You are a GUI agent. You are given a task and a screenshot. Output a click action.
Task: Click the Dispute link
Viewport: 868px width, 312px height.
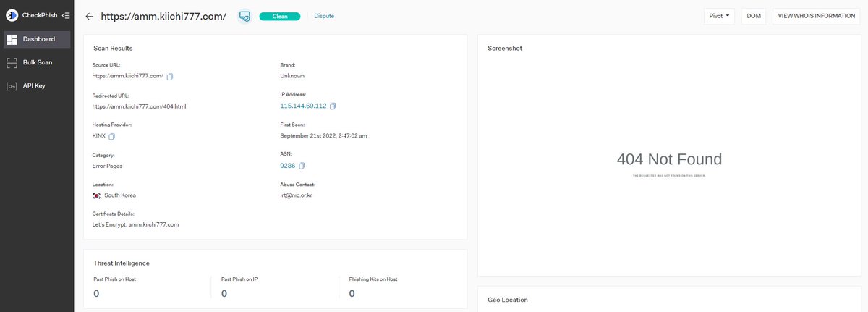tap(324, 16)
